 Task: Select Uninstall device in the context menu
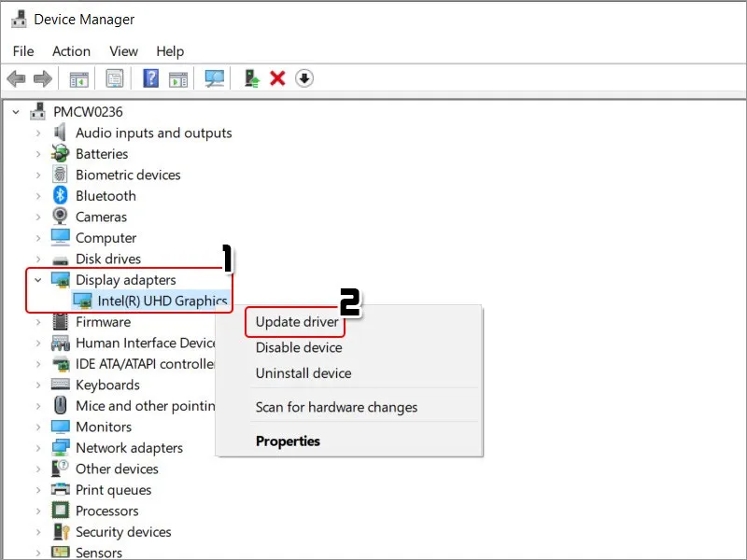pyautogui.click(x=303, y=373)
